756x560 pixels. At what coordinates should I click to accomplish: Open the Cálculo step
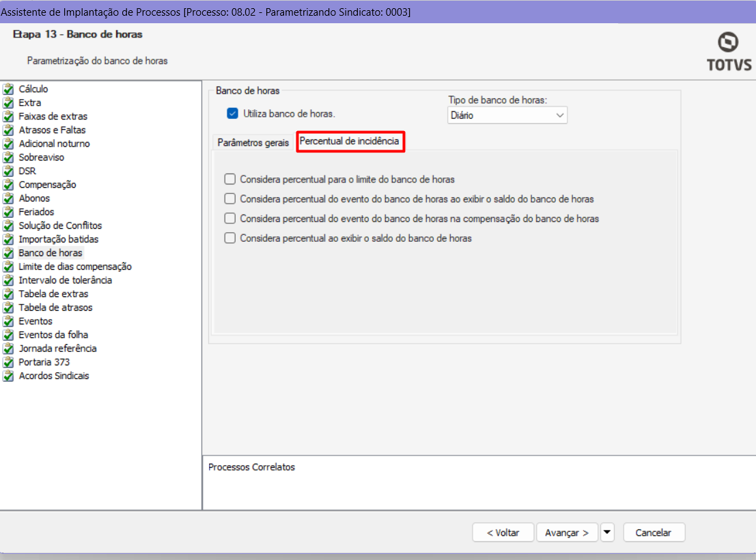click(33, 89)
